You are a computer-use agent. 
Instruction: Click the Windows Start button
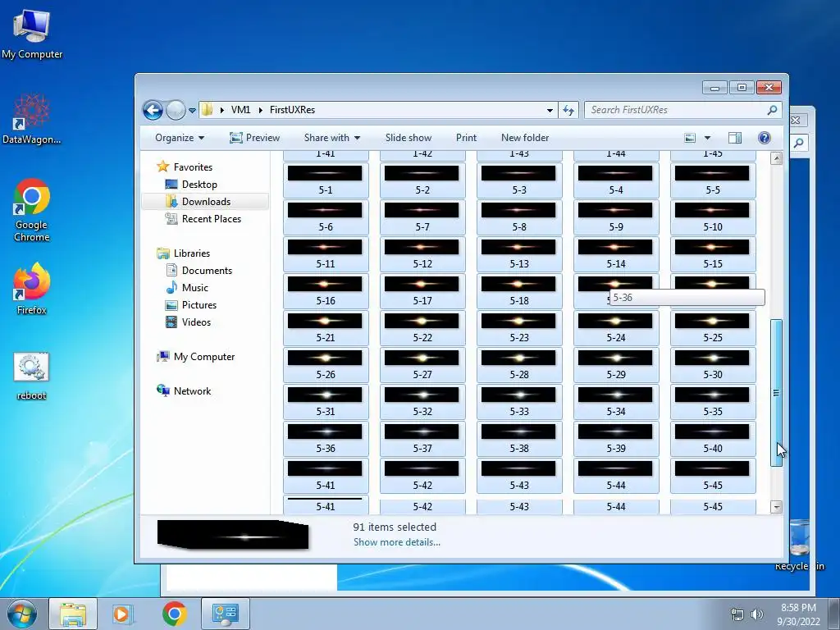tap(22, 614)
